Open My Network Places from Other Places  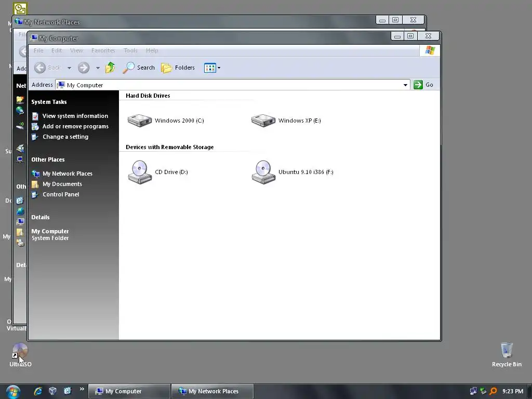click(62, 174)
